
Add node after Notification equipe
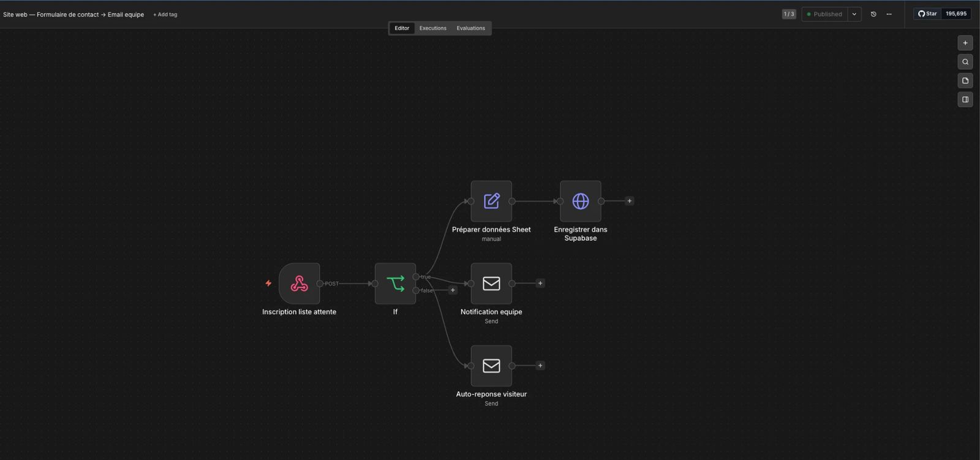(x=540, y=283)
